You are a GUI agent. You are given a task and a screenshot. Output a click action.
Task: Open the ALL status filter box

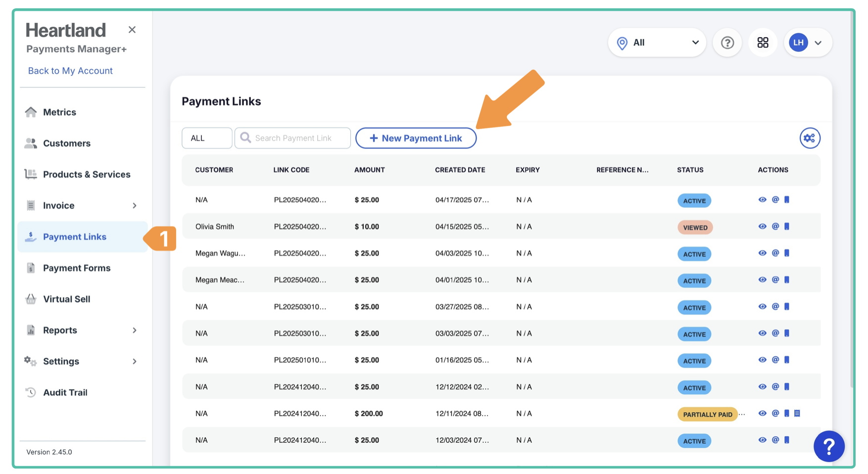pyautogui.click(x=206, y=138)
